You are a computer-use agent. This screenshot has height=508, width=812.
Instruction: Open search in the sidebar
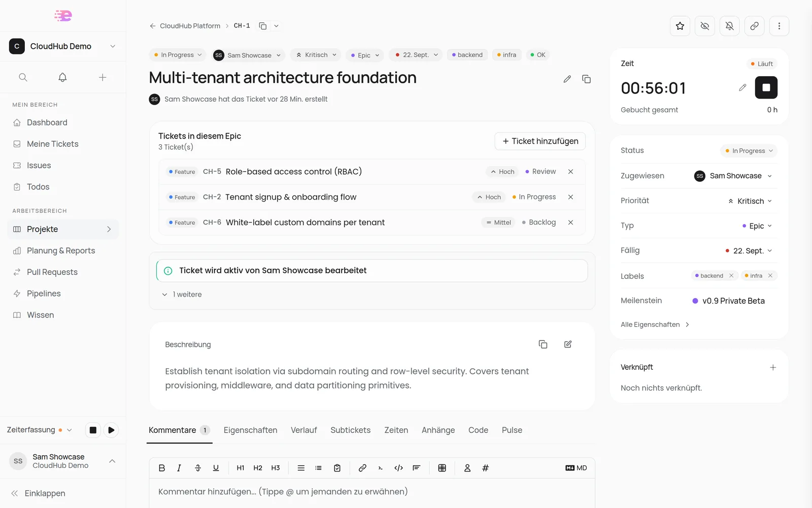tap(23, 77)
